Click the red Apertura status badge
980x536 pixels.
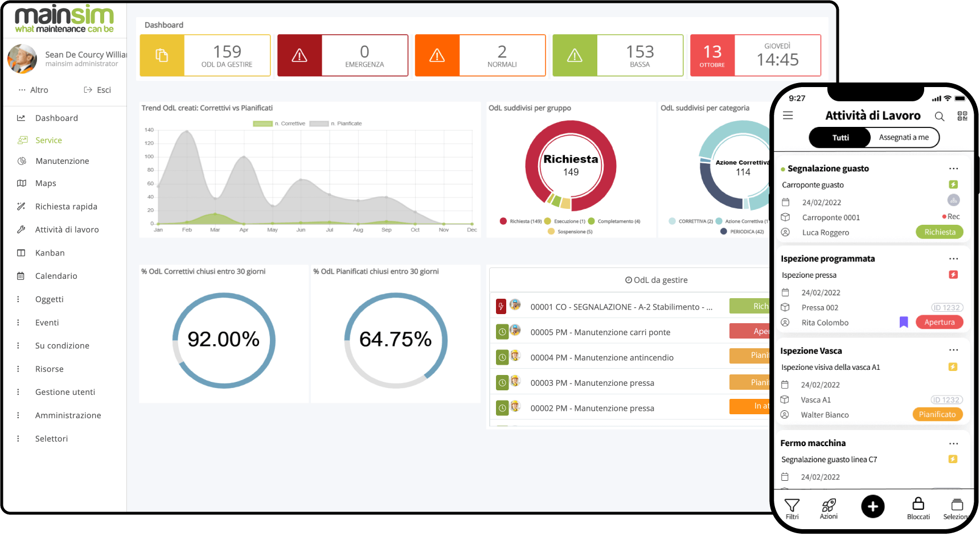940,322
